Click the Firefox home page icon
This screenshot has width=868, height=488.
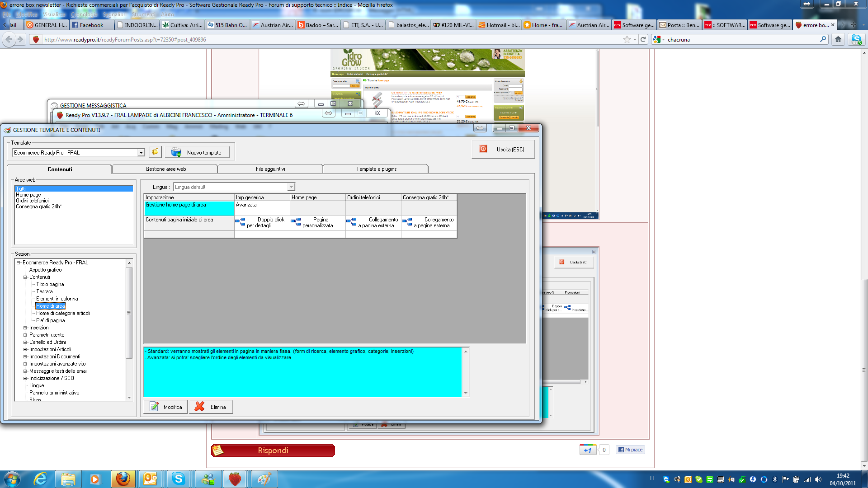click(838, 39)
